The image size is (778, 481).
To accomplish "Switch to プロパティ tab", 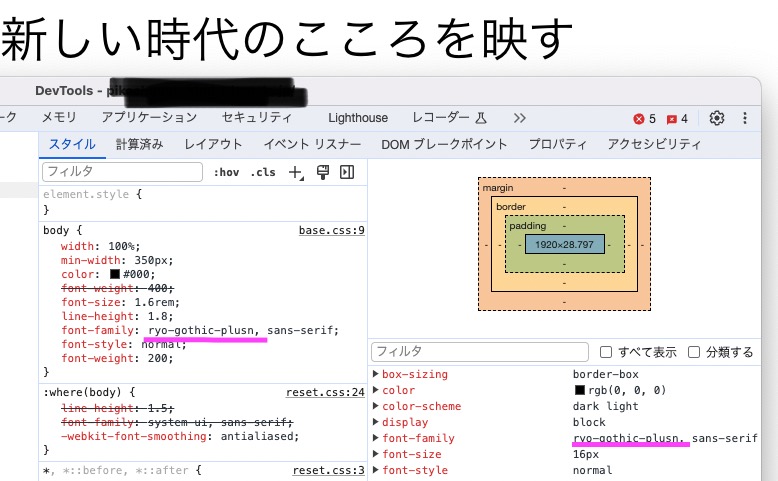I will pos(558,144).
